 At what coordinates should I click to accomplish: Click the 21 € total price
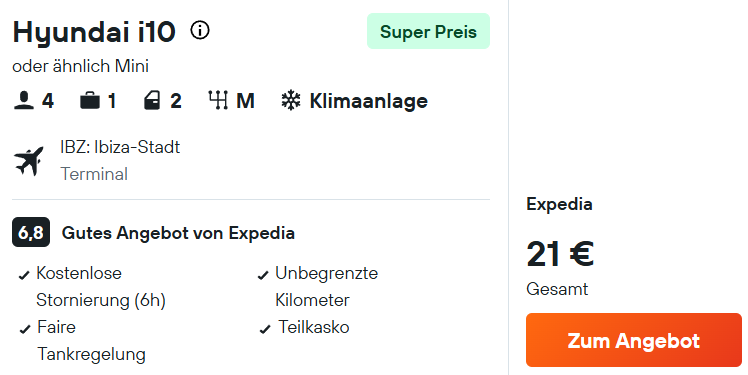coord(560,254)
